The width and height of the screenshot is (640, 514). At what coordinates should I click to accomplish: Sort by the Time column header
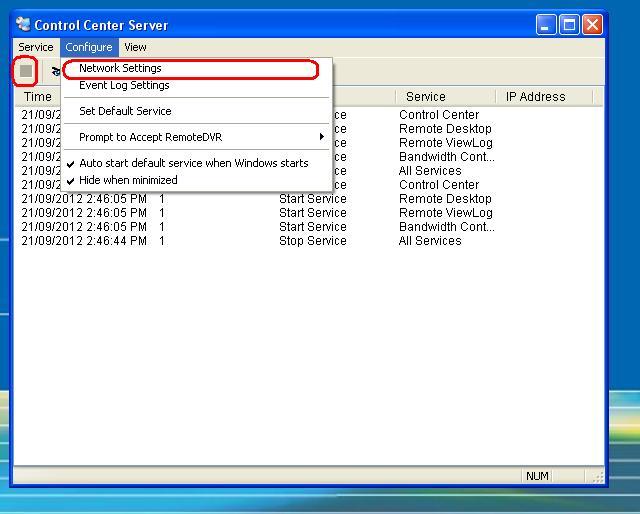[x=38, y=97]
